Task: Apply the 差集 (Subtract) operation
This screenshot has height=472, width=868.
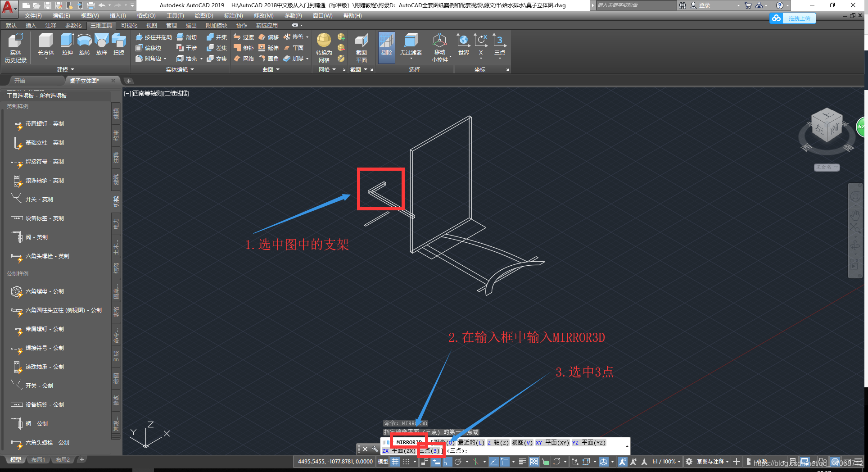Action: (217, 48)
